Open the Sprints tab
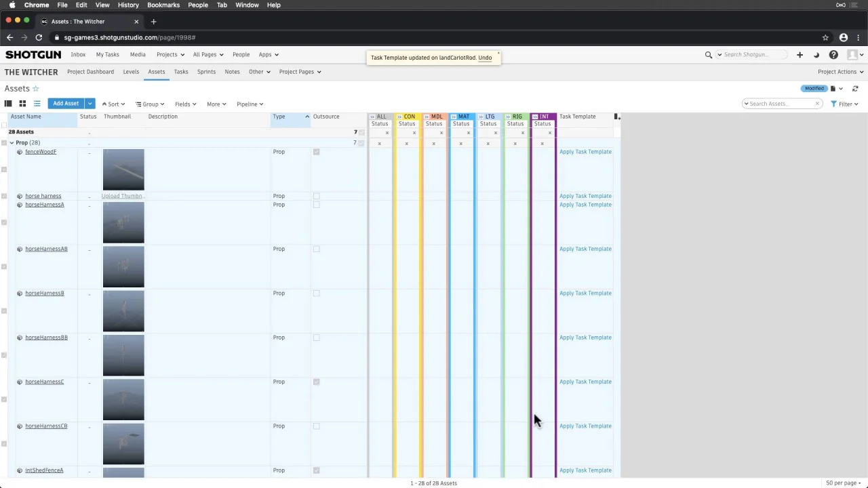 pyautogui.click(x=206, y=72)
